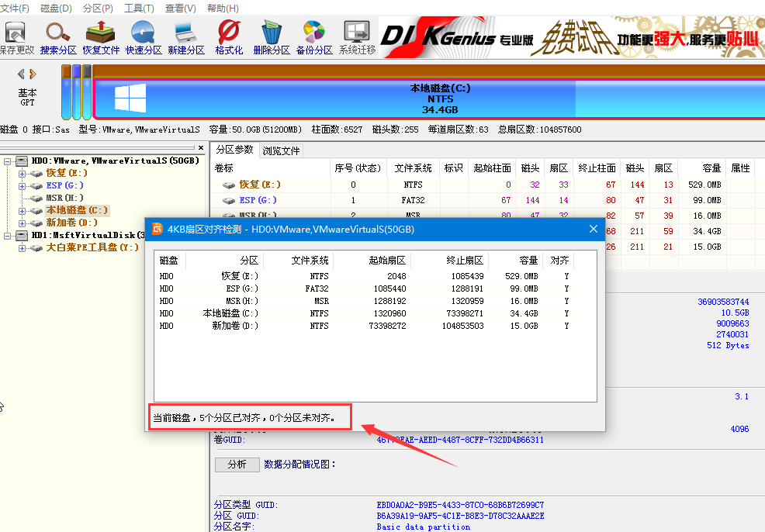Open the 帮助(H) menu
765x532 pixels.
(223, 9)
